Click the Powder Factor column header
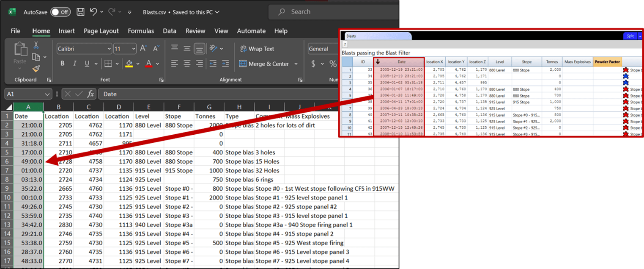This screenshot has height=269, width=644. tap(607, 61)
